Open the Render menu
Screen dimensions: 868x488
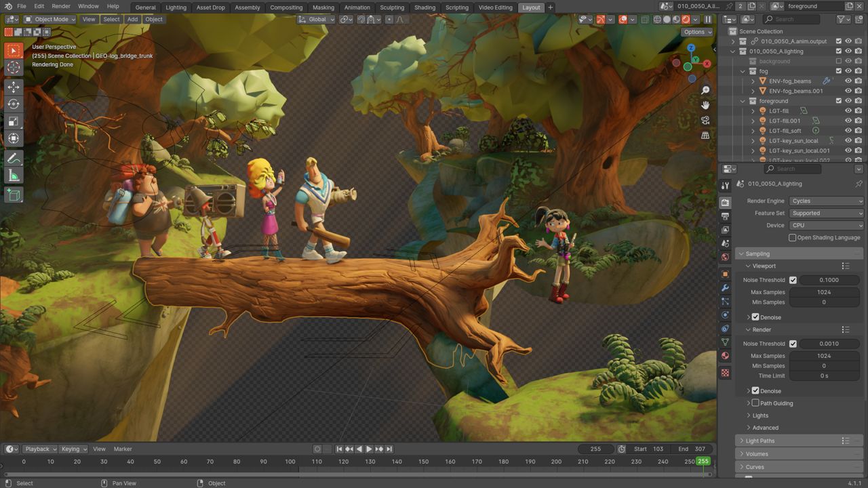point(61,6)
